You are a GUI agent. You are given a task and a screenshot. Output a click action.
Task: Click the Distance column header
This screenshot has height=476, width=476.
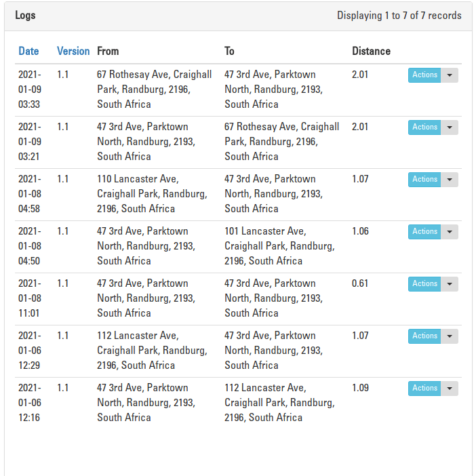click(371, 51)
